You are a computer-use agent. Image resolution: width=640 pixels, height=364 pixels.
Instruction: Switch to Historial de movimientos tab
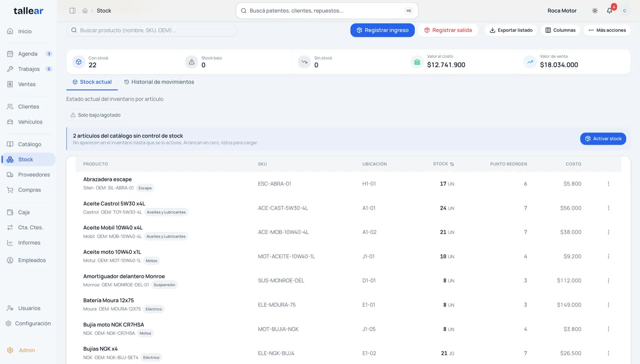click(x=159, y=82)
